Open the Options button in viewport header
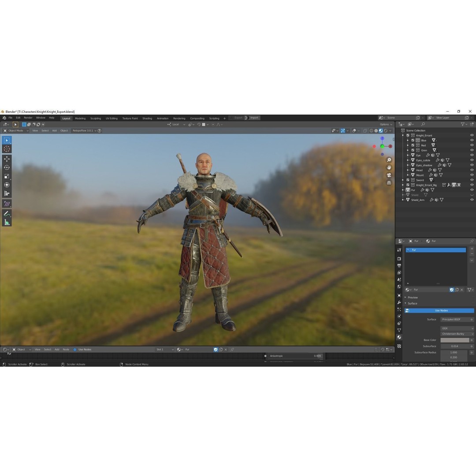 coord(386,124)
